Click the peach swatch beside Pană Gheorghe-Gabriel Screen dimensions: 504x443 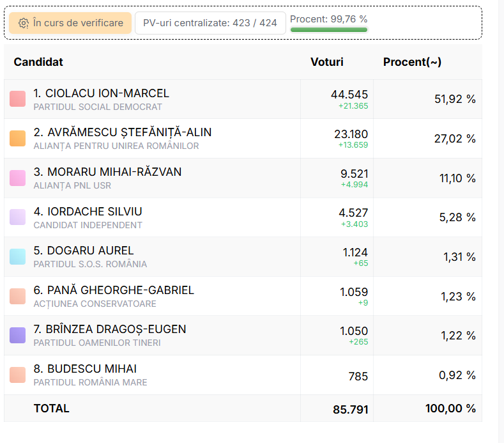pyautogui.click(x=18, y=296)
